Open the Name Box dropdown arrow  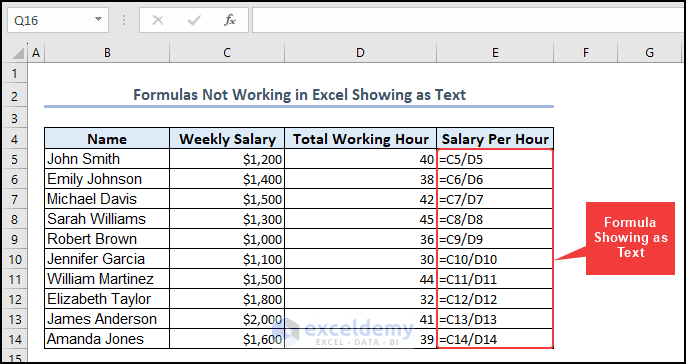point(98,20)
